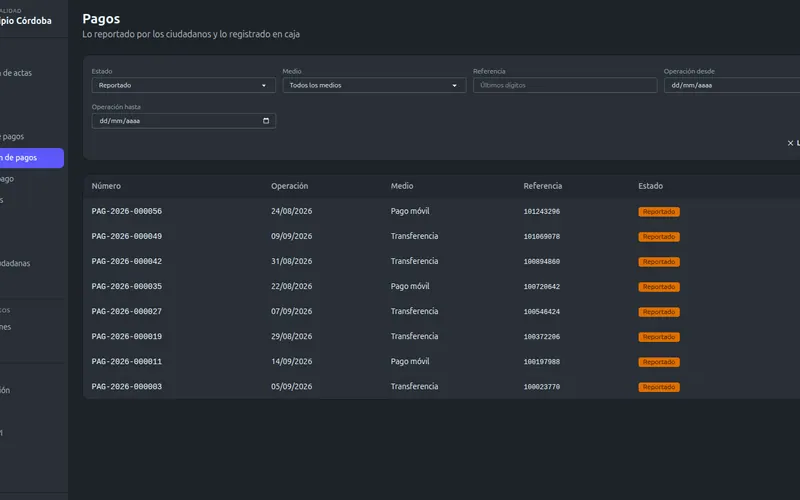Click the reference number 101243296

[x=542, y=211]
